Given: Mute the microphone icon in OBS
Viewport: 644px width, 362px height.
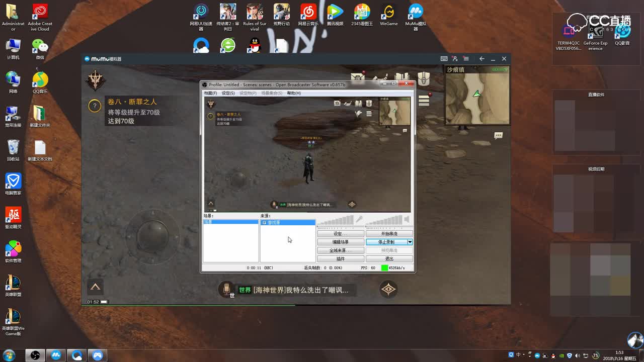Looking at the screenshot, I should click(359, 220).
